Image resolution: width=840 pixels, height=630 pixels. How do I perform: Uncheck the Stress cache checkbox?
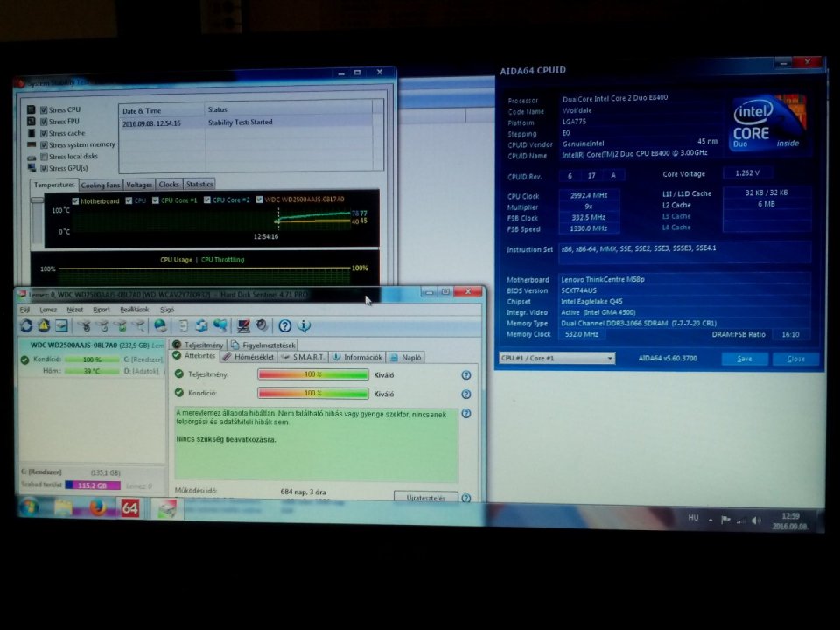pos(44,133)
